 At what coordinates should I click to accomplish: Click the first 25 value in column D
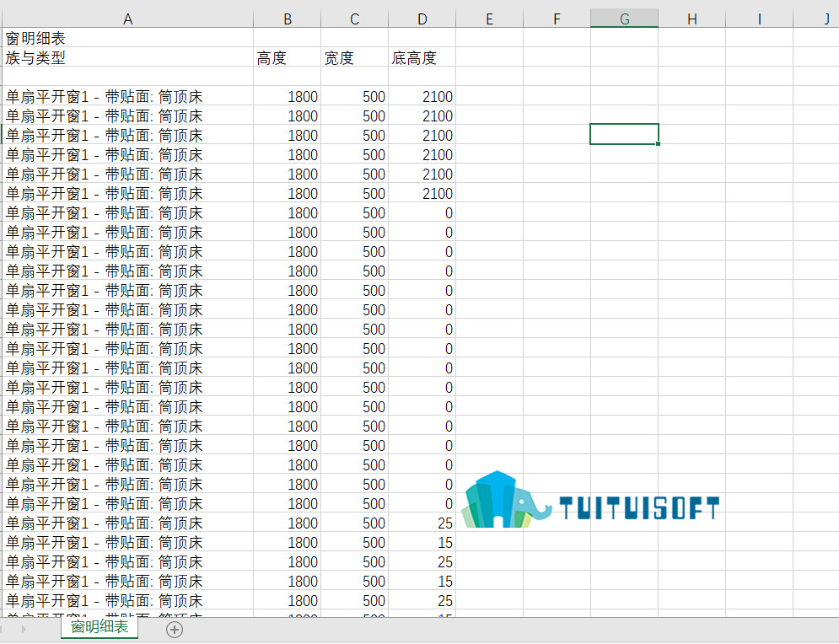422,523
